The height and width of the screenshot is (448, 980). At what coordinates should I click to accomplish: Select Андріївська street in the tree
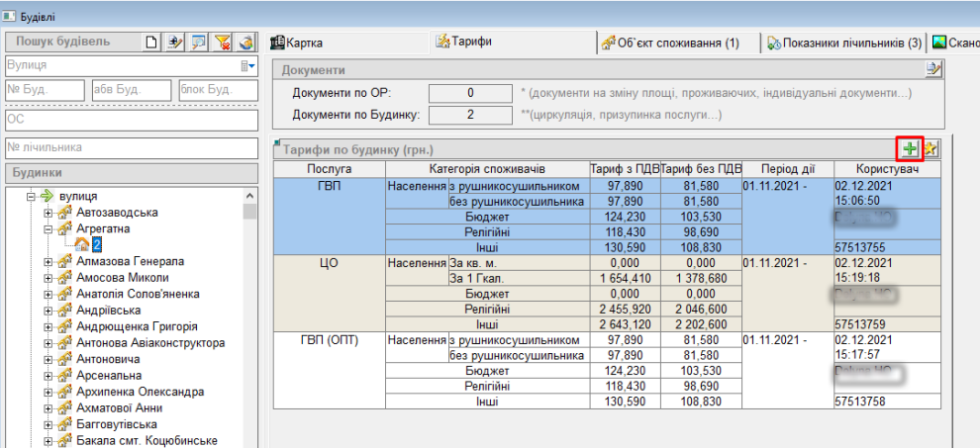(109, 310)
